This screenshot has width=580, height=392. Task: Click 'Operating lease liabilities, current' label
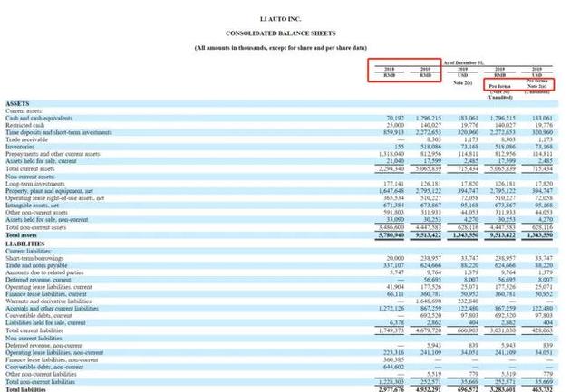click(48, 287)
